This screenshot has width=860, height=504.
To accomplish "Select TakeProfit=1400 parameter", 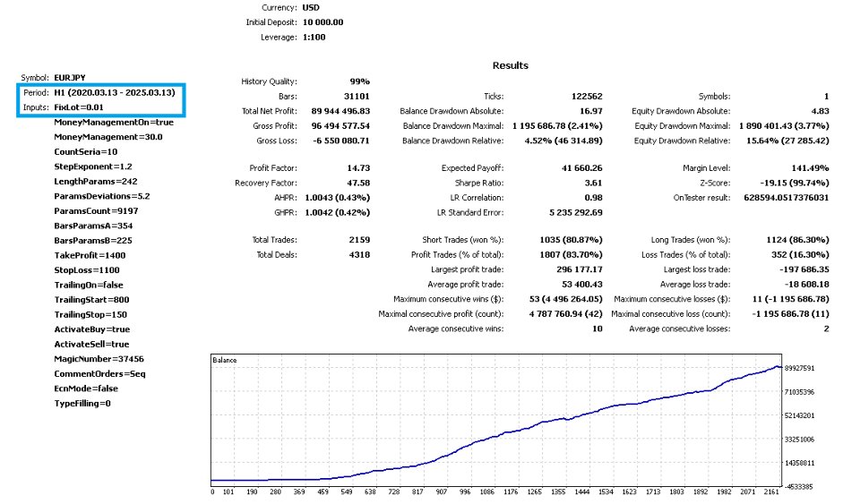I will (x=90, y=255).
